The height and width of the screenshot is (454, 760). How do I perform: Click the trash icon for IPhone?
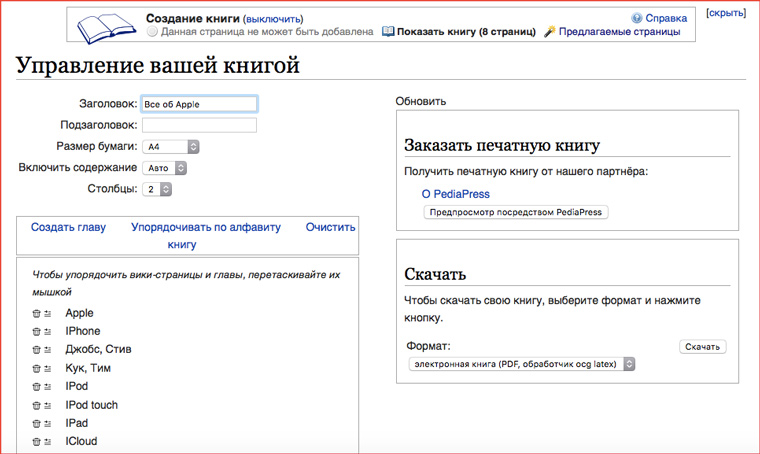tap(36, 331)
